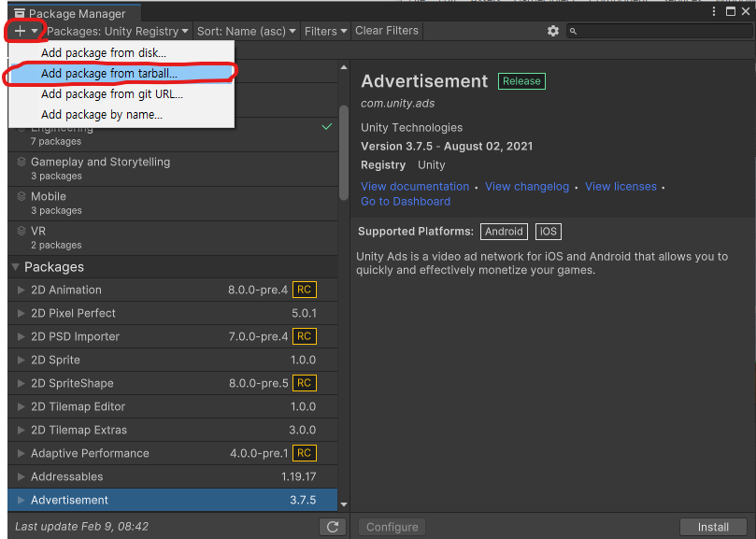Expand 2D Sprite versions arrow

pos(21,360)
